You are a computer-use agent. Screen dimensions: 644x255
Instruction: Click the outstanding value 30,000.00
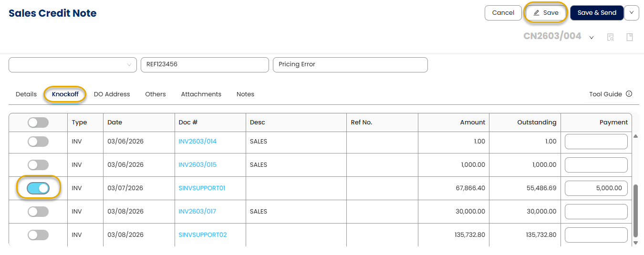[x=541, y=212]
